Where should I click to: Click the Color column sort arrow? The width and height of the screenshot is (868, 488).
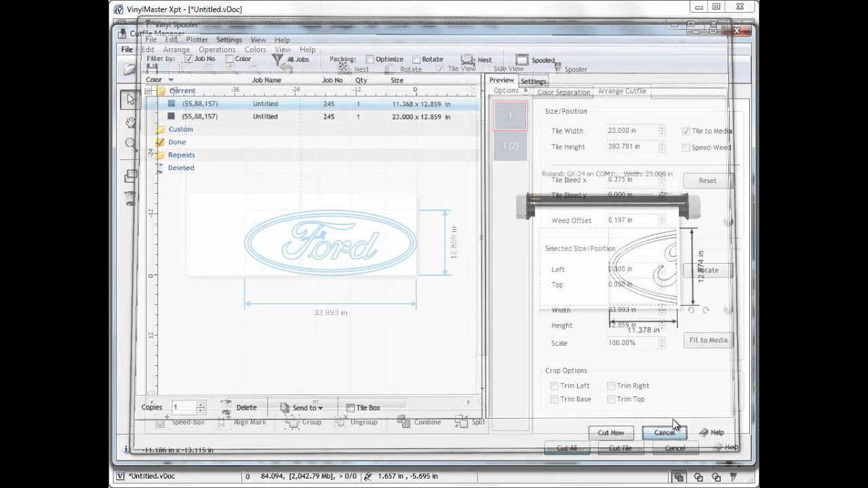(171, 80)
